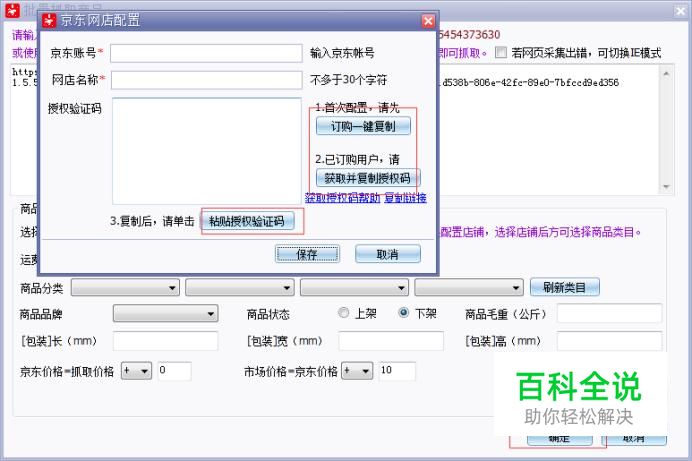Open the fourth 商品分类 dropdown
The image size is (692, 461).
tap(469, 288)
